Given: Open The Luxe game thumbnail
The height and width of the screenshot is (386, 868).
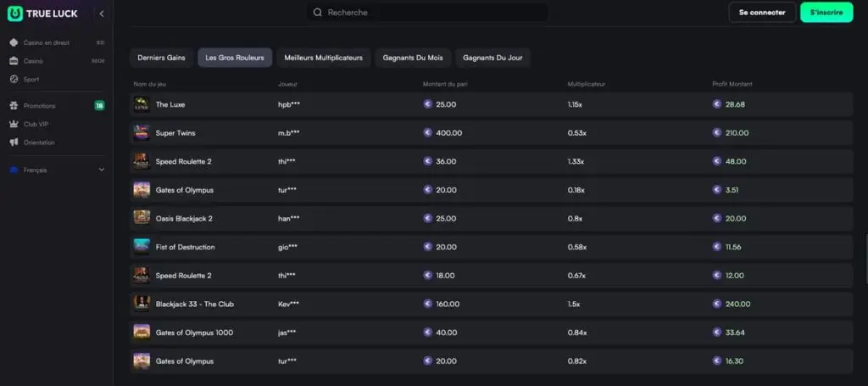Looking at the screenshot, I should [142, 104].
